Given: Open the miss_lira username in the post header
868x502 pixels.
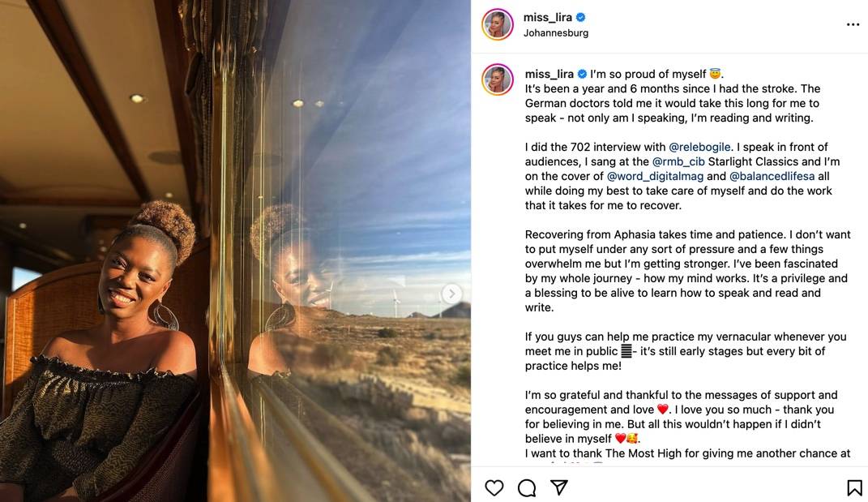Looking at the screenshot, I should tap(548, 17).
